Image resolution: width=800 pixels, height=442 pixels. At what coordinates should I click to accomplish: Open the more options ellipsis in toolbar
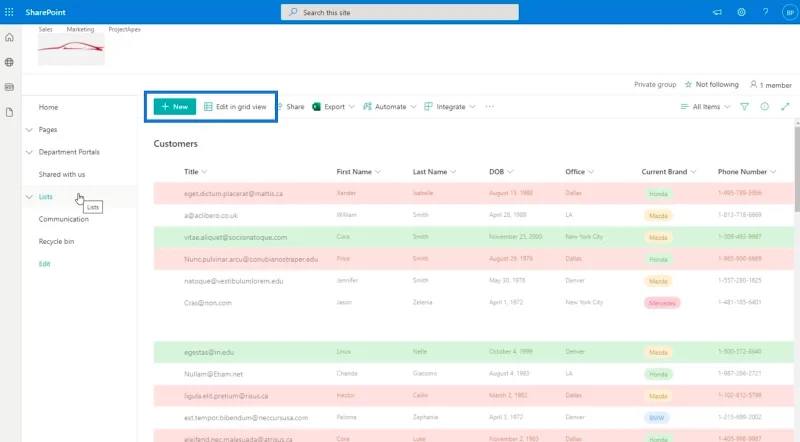coord(490,107)
